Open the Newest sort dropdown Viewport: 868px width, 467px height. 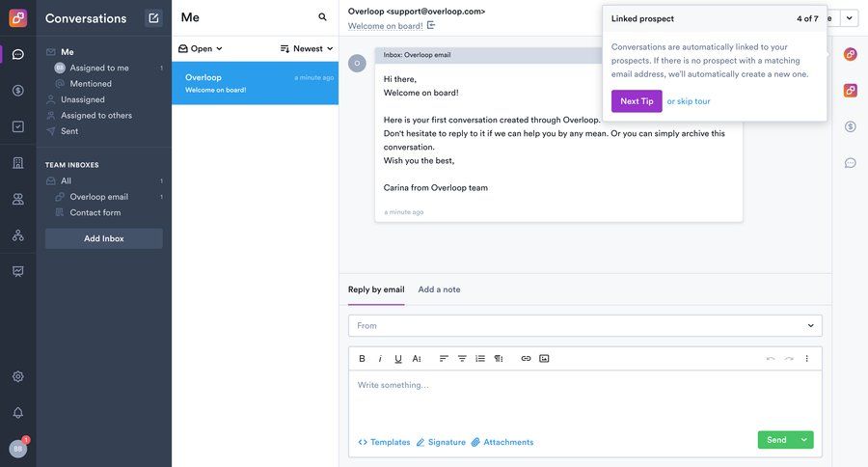pyautogui.click(x=307, y=49)
